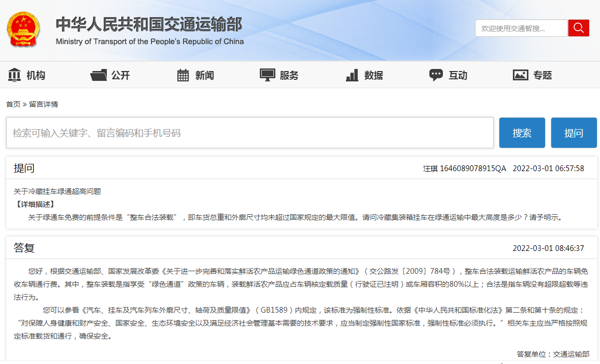Screen dimensions: 600x364
Task: Open the 新闻 navigation menu
Action: [204, 76]
